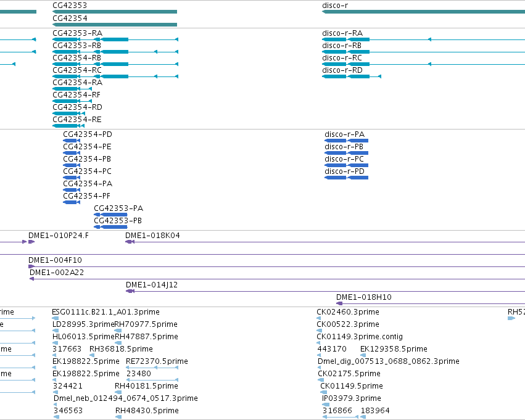Open the disco-r-PD protein

pos(344,171)
